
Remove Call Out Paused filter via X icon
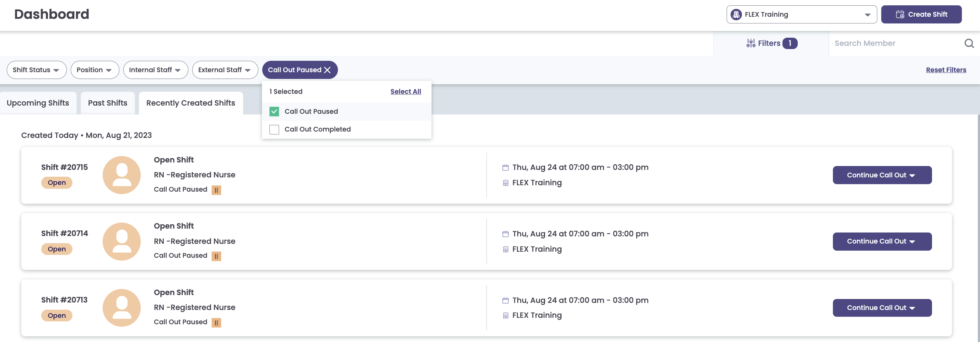327,70
